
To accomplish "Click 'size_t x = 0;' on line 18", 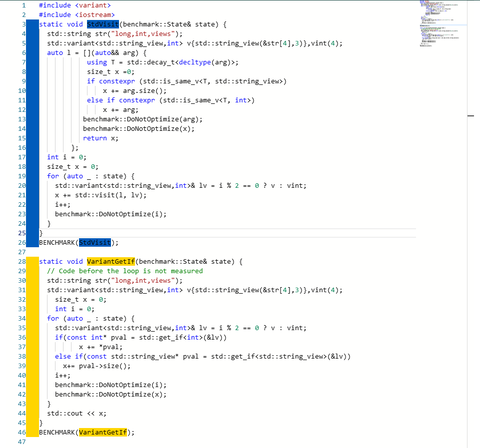I will (73, 166).
